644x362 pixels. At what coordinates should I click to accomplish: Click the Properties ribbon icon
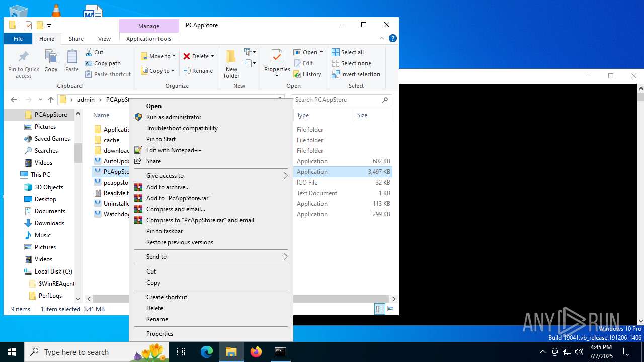point(277,57)
